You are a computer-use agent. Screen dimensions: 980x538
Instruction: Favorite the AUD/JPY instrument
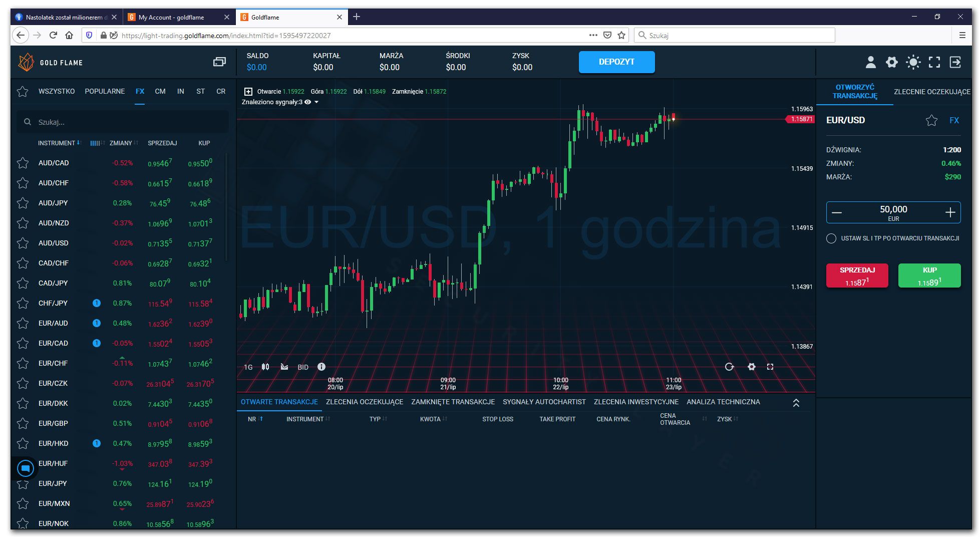[x=23, y=203]
